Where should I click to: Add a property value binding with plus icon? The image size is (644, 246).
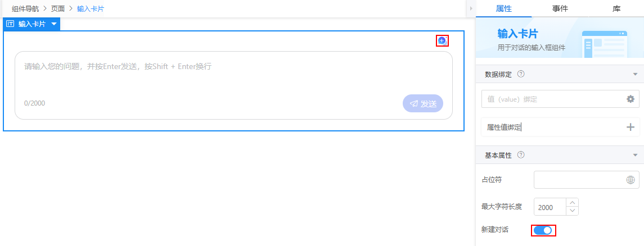click(630, 127)
